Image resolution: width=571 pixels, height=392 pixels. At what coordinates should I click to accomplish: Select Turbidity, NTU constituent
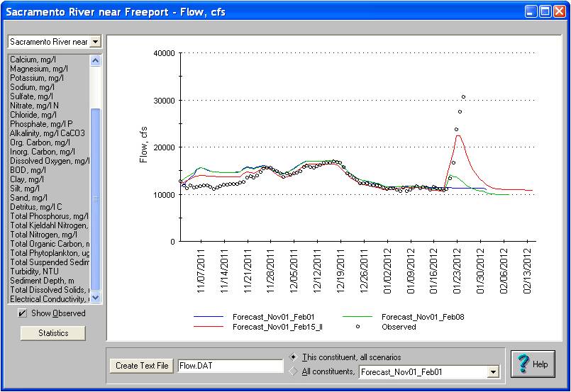pos(34,271)
